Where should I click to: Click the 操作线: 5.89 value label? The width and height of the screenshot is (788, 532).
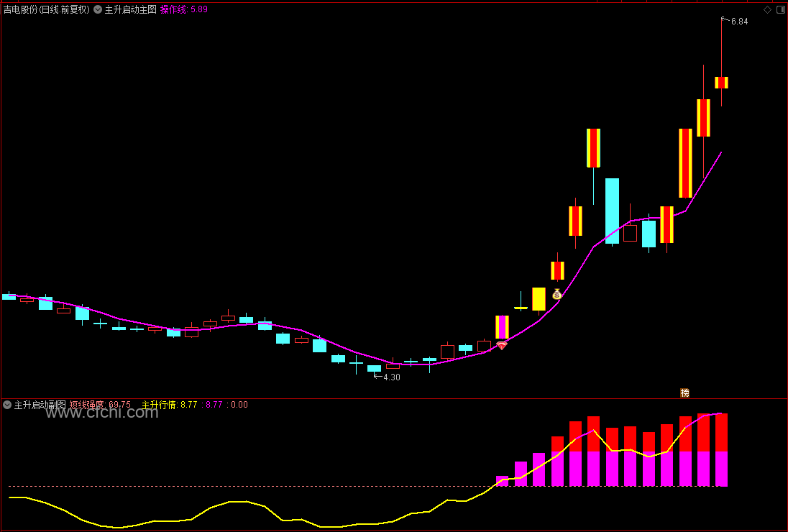coord(184,9)
